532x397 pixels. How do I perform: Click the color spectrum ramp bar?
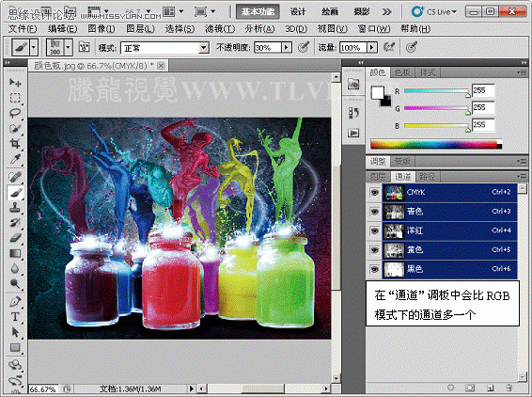(x=436, y=144)
